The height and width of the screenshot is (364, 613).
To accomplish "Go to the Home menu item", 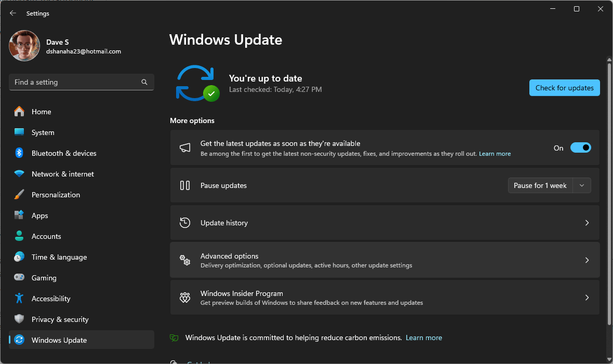I will pyautogui.click(x=42, y=112).
